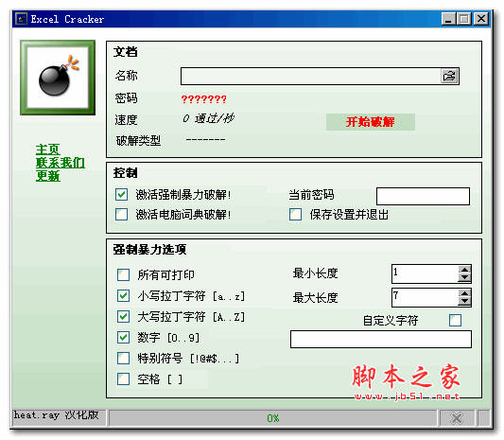This screenshot has height=440, width=504.
Task: Click the red ??????? password text
Action: (204, 99)
